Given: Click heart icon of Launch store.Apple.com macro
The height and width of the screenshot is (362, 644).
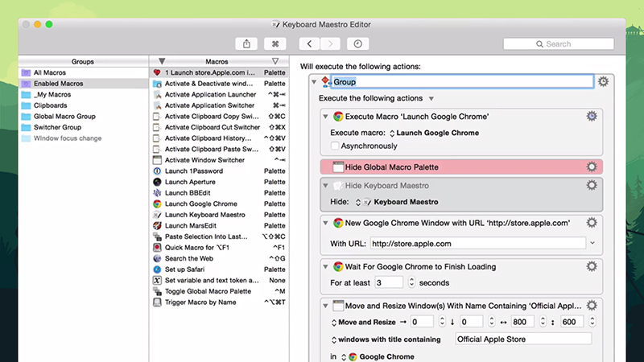Looking at the screenshot, I should pos(157,72).
